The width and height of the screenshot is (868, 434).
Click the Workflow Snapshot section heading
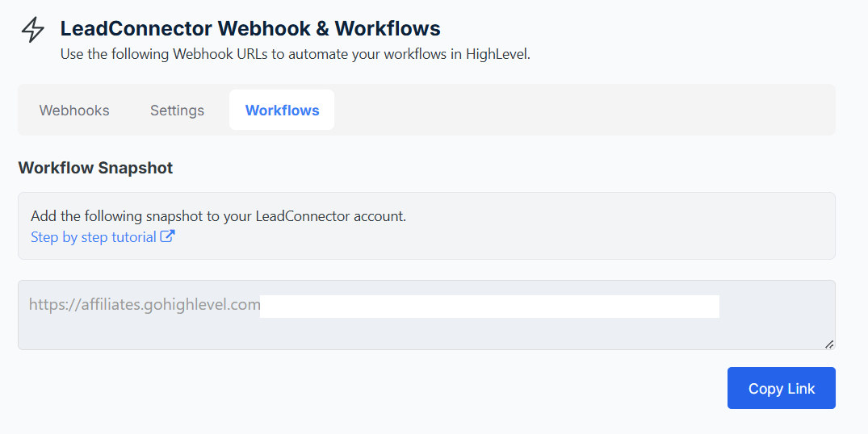click(x=95, y=168)
